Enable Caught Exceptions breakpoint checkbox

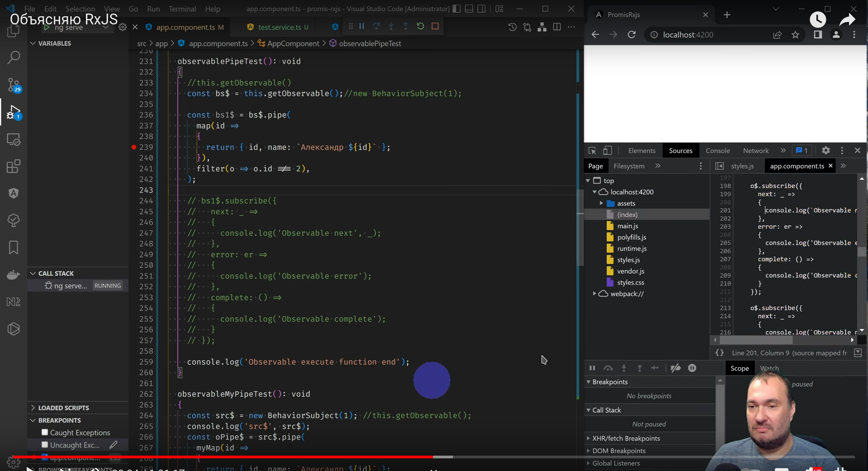45,433
